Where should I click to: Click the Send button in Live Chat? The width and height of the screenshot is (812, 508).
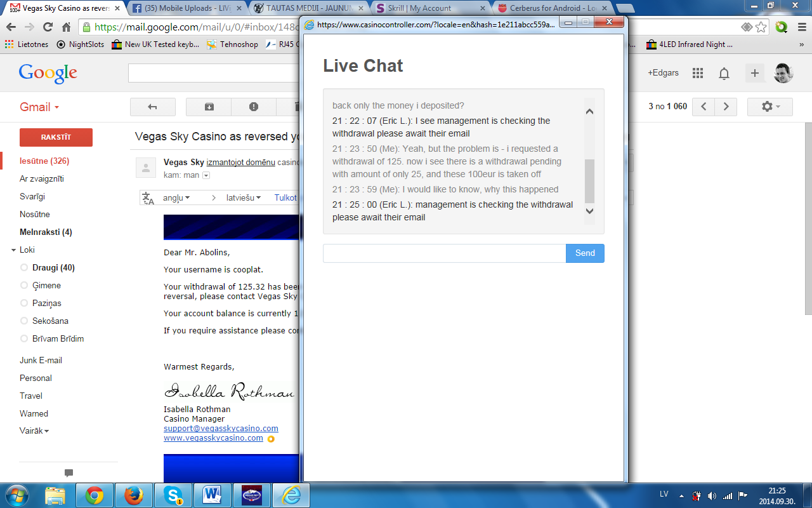click(x=585, y=253)
